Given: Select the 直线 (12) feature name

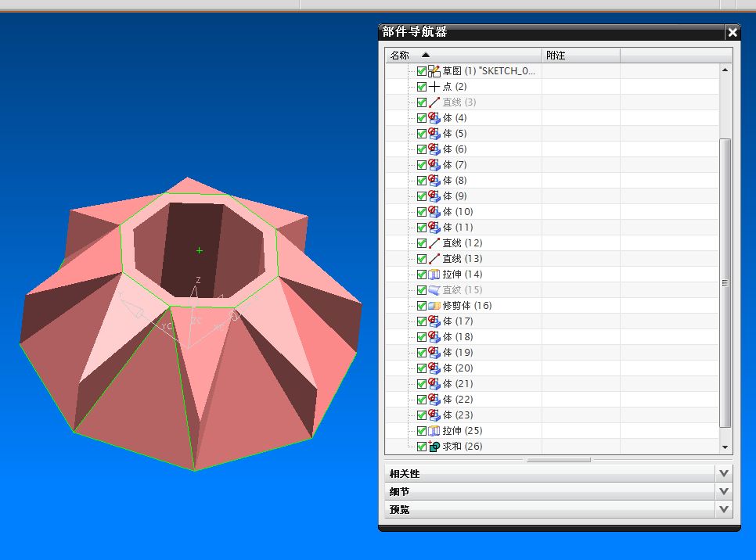Looking at the screenshot, I should [x=463, y=243].
